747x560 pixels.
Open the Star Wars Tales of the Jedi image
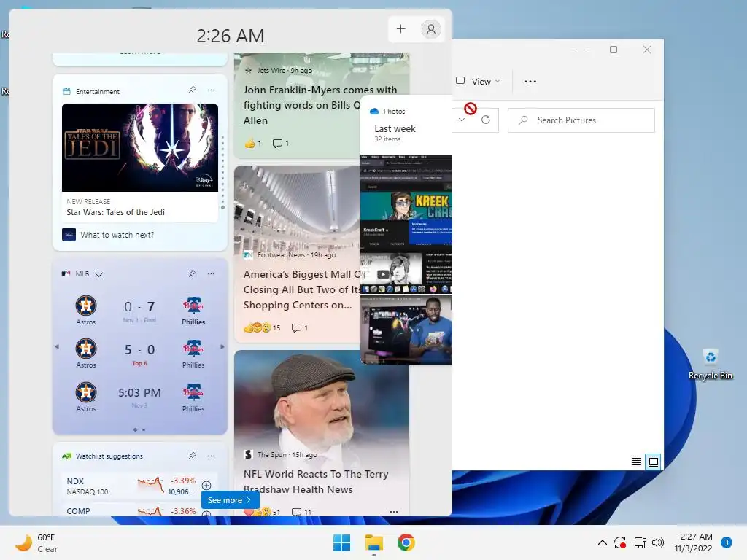tap(140, 148)
